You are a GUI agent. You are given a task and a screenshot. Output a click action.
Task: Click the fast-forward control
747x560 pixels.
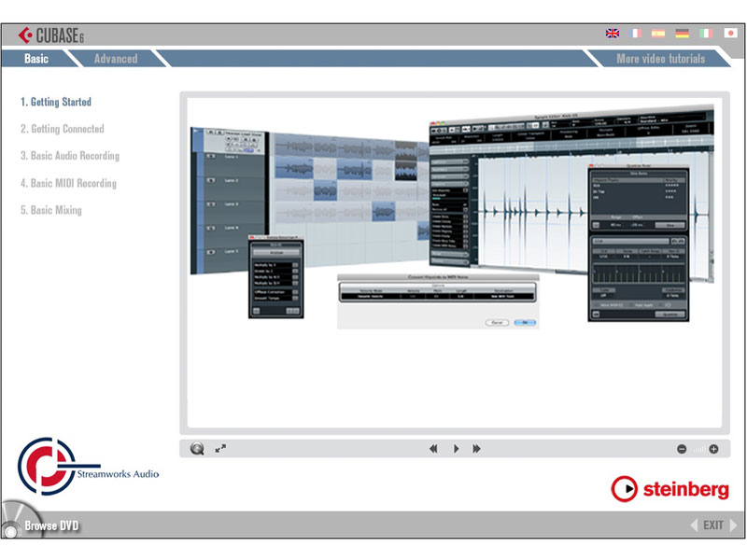(477, 449)
